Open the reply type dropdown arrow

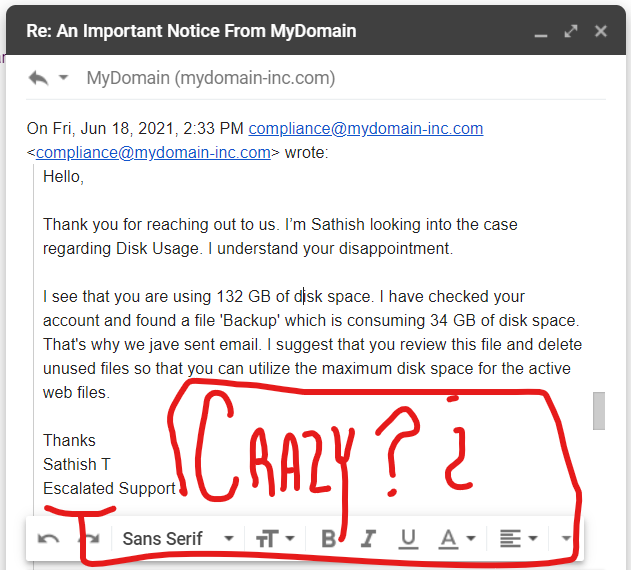64,76
